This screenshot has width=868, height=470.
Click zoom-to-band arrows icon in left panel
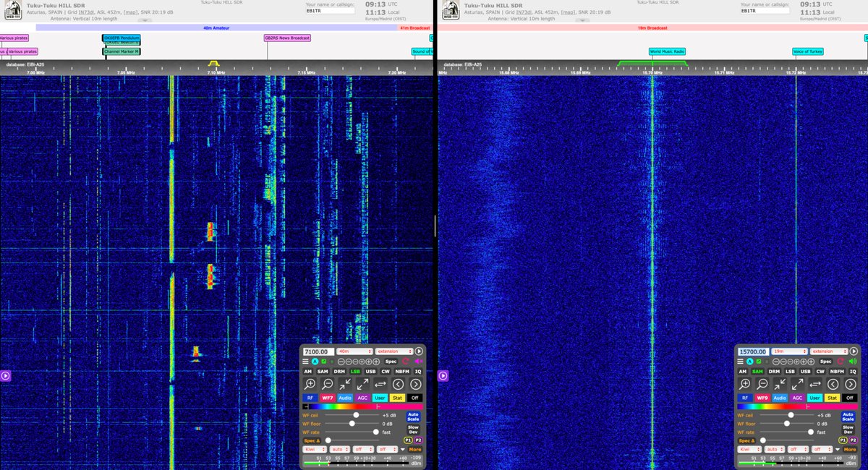345,384
